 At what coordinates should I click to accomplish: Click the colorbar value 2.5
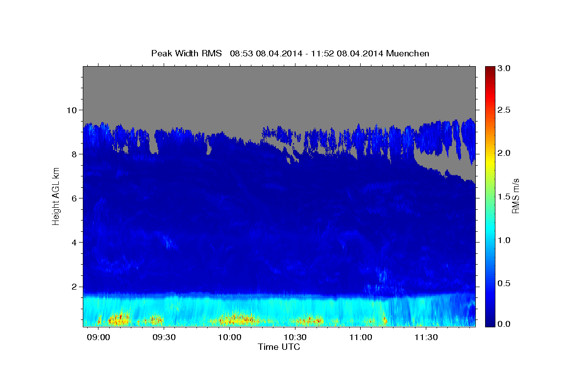click(505, 110)
